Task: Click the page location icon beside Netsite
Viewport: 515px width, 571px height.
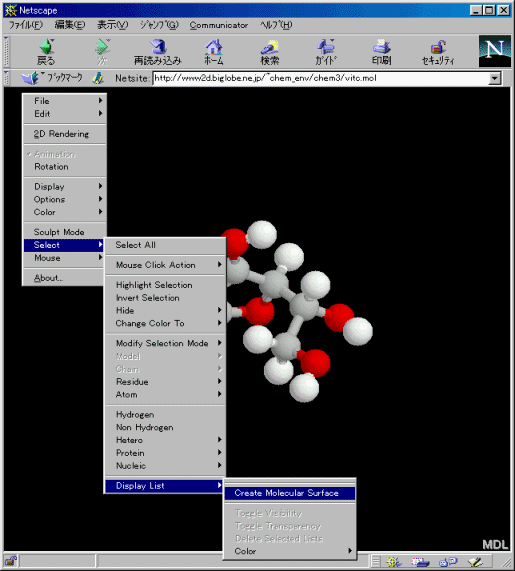Action: [x=98, y=78]
